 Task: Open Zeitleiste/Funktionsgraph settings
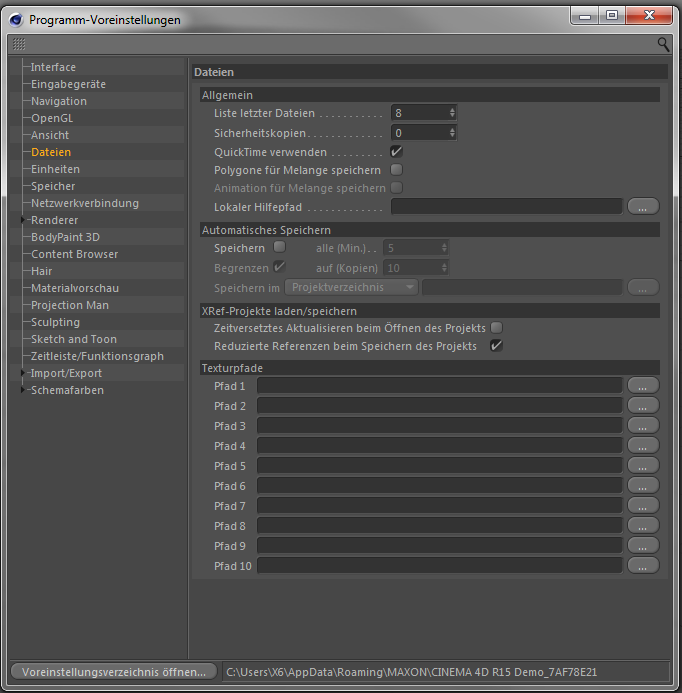coord(97,356)
